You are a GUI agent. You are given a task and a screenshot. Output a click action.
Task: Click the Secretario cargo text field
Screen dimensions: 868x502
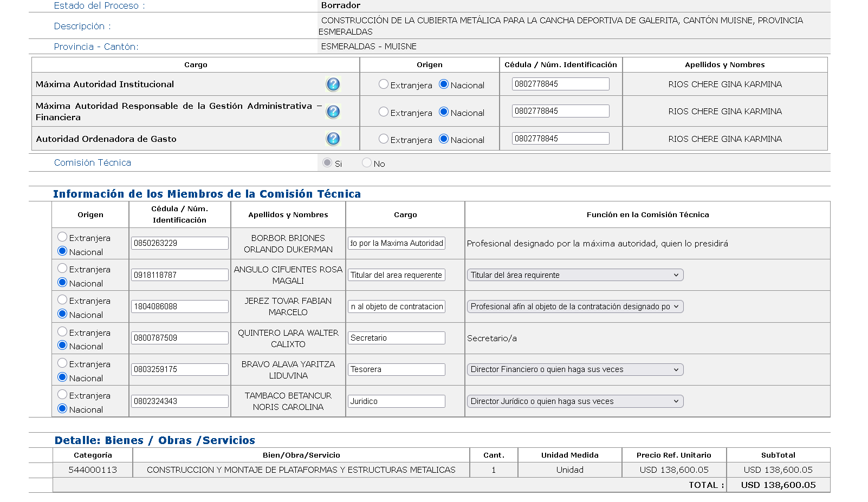pyautogui.click(x=396, y=338)
